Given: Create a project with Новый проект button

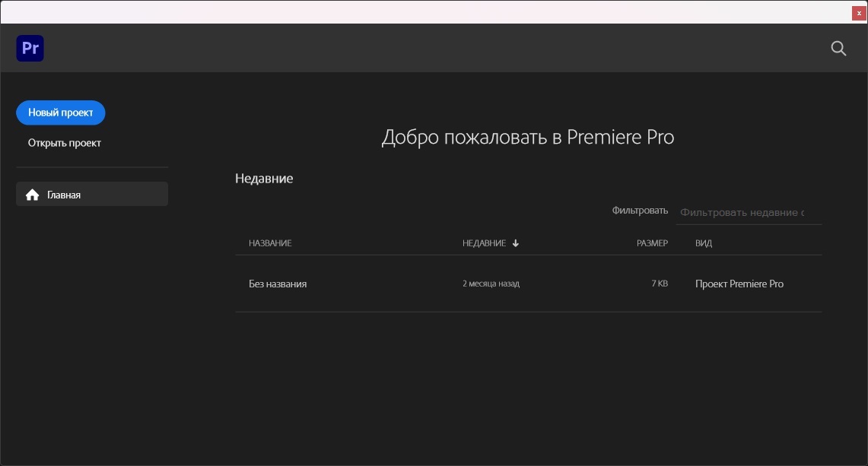Looking at the screenshot, I should click(61, 113).
